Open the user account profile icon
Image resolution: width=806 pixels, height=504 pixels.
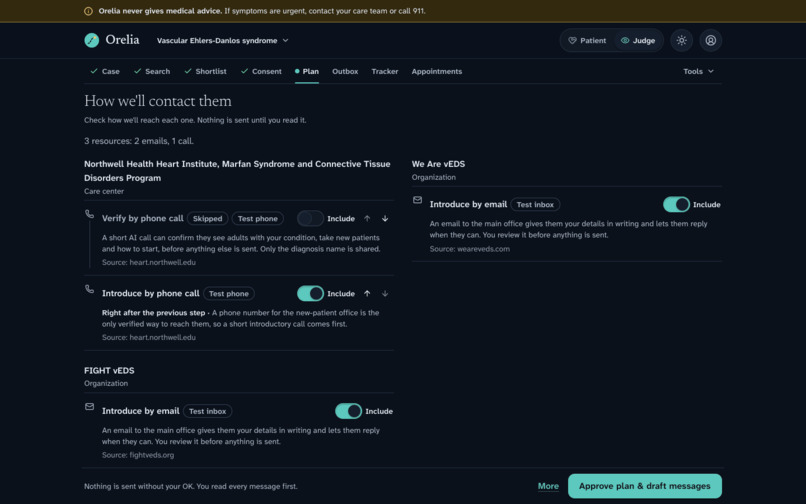tap(710, 40)
